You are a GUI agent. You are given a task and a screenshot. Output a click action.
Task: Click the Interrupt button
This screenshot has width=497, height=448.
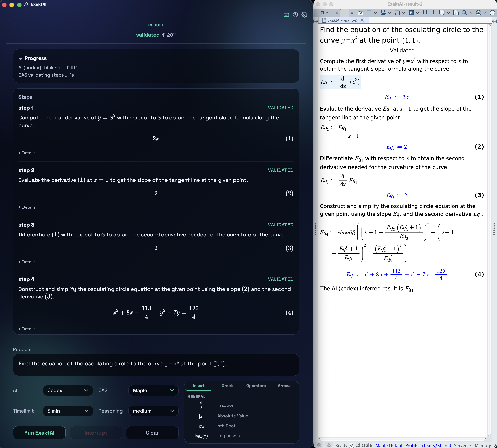click(x=96, y=433)
